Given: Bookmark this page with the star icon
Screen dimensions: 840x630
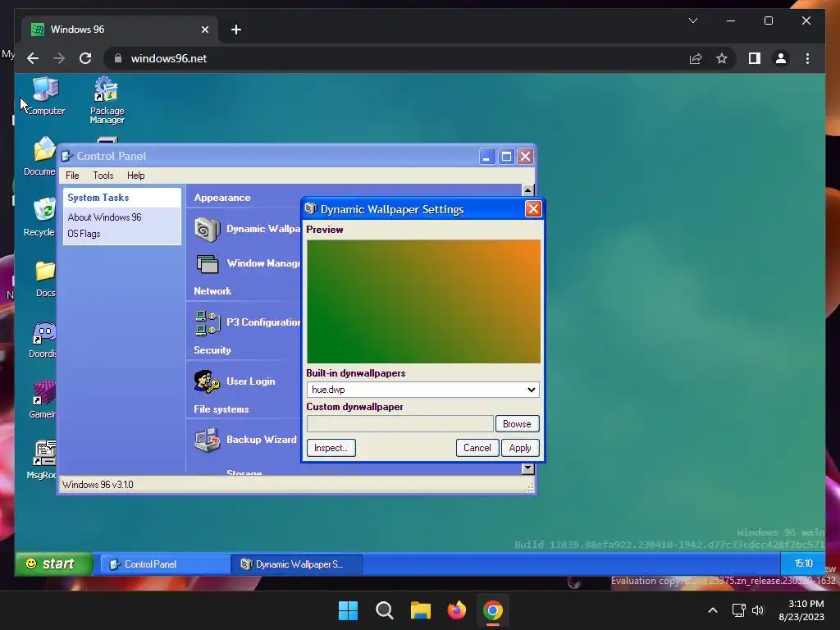Looking at the screenshot, I should click(722, 58).
